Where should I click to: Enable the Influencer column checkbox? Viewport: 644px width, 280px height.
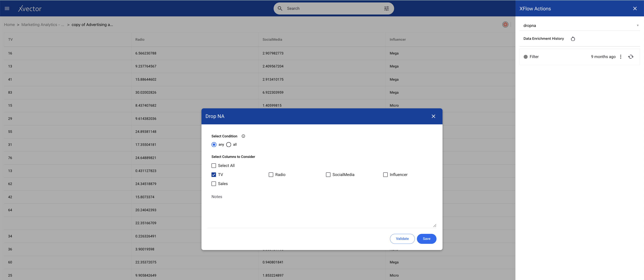click(x=385, y=175)
